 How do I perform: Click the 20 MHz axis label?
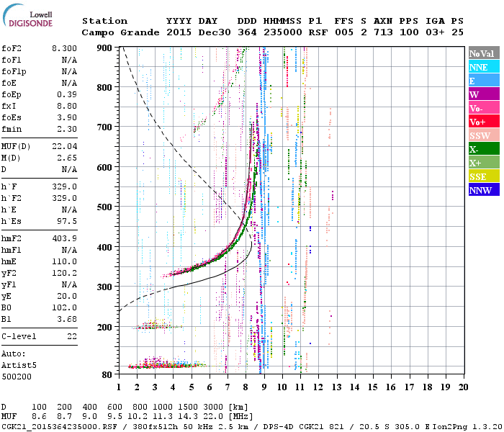click(463, 387)
